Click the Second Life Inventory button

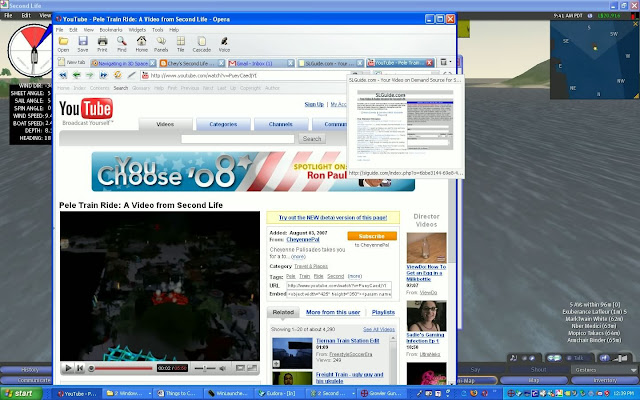[605, 380]
